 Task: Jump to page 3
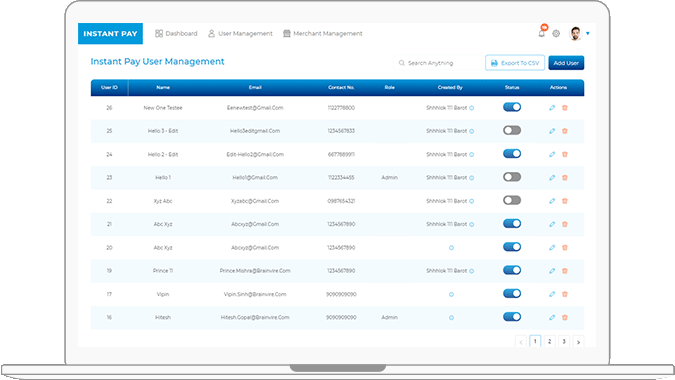[564, 341]
